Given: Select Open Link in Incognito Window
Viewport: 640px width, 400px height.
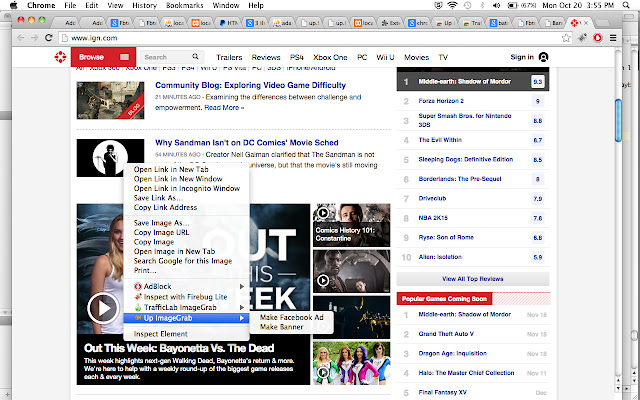Looking at the screenshot, I should [x=187, y=189].
